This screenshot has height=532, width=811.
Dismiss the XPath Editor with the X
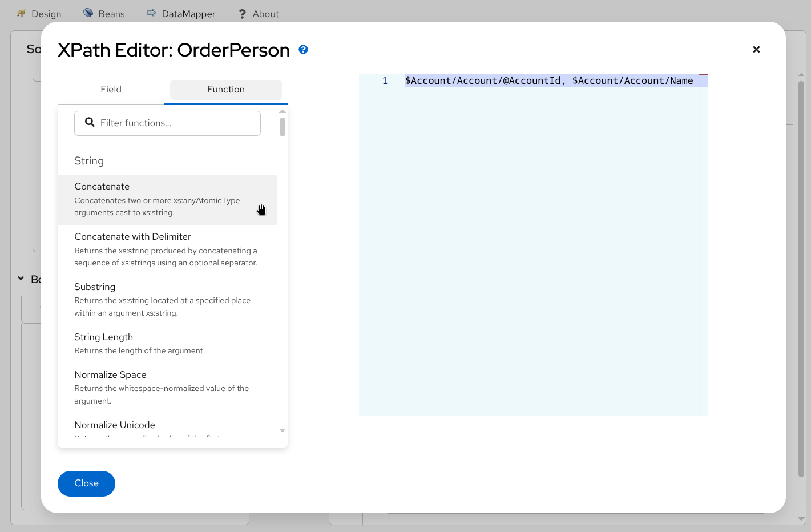[756, 50]
